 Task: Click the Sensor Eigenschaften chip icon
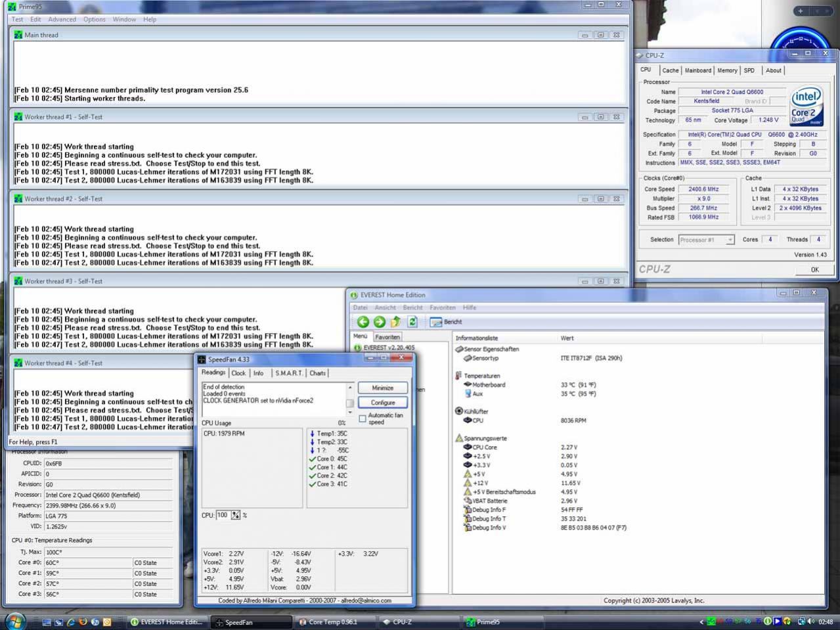459,349
